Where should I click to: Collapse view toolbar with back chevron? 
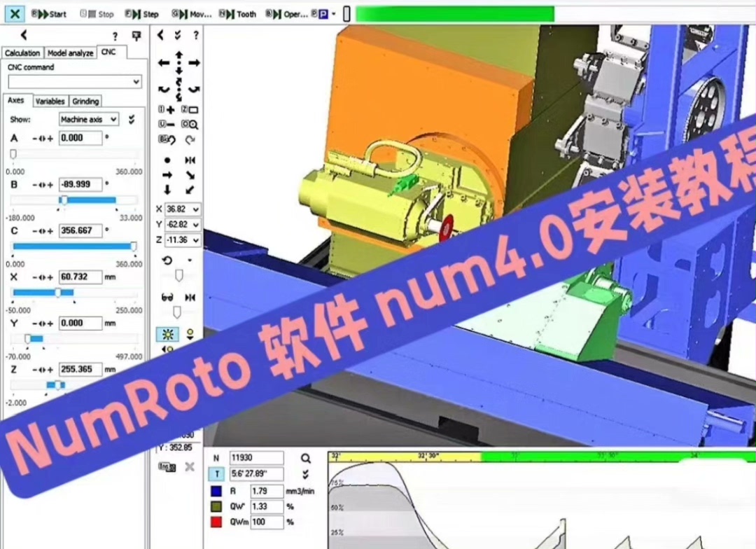point(160,35)
